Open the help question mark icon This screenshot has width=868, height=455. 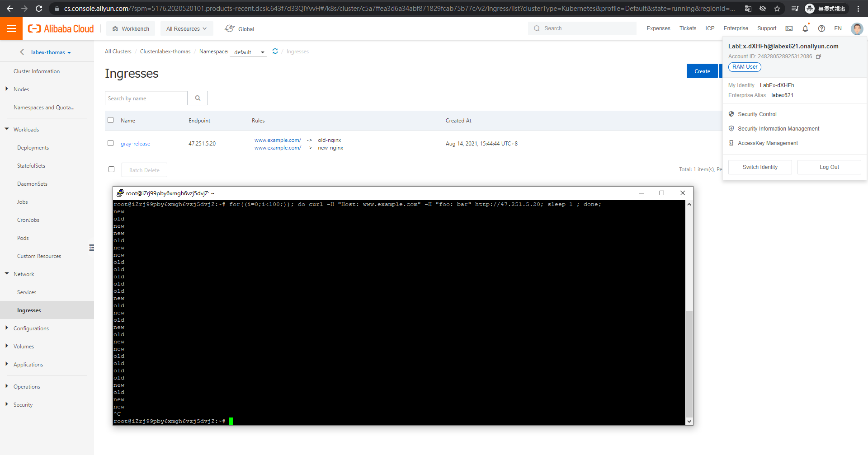point(822,28)
